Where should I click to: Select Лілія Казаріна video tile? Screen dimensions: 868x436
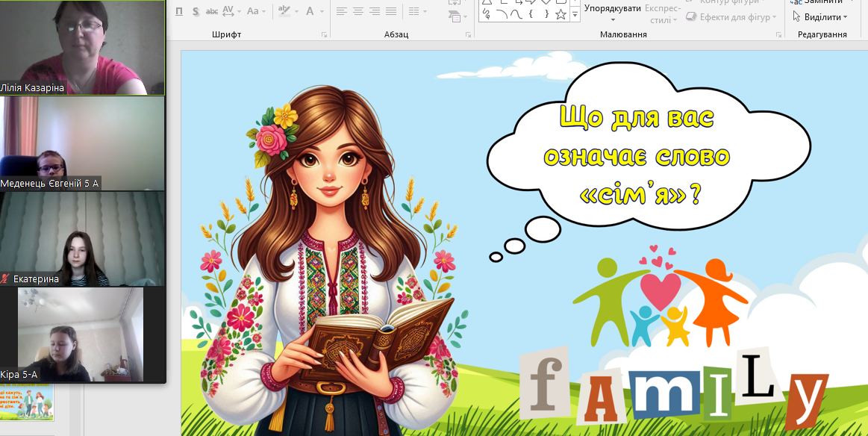[x=82, y=48]
